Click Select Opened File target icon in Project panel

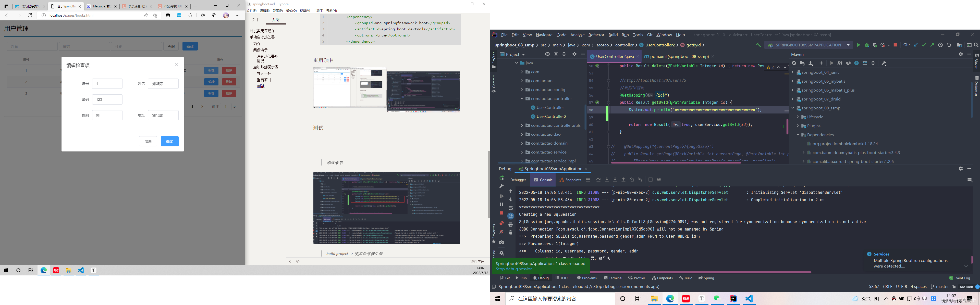pyautogui.click(x=547, y=54)
